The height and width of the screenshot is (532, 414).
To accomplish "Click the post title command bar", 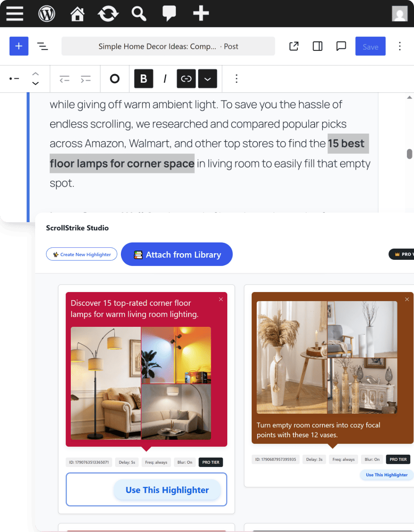I will 168,46.
